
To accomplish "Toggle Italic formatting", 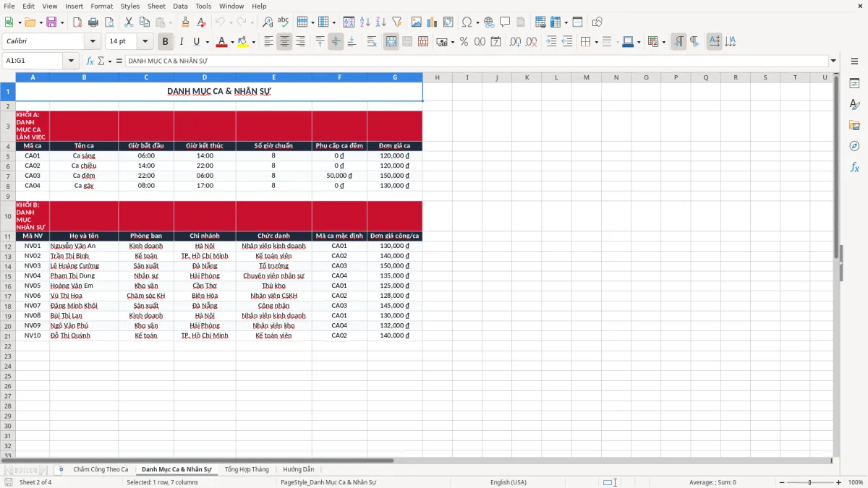I will [181, 42].
